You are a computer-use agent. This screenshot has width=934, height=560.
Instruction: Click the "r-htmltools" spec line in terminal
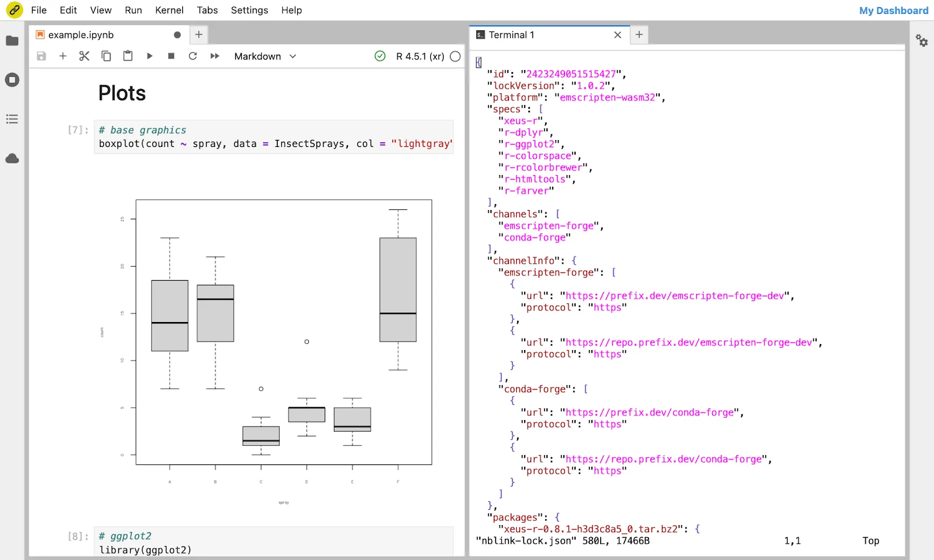tap(537, 179)
